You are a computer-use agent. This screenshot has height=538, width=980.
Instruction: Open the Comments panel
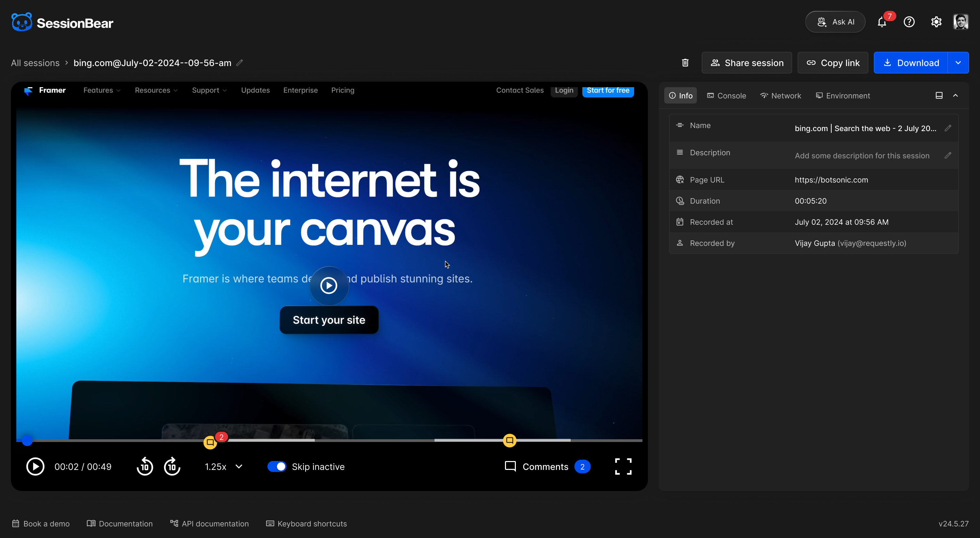coord(547,466)
